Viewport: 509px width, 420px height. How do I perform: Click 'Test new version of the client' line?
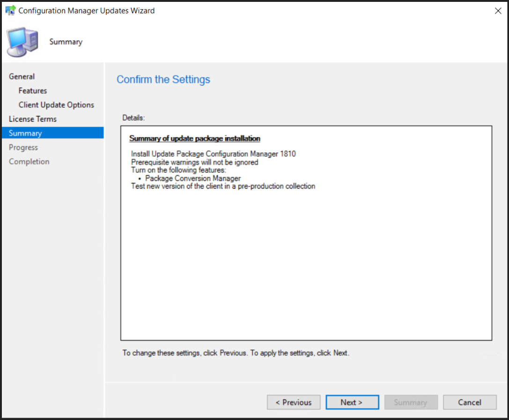click(223, 186)
